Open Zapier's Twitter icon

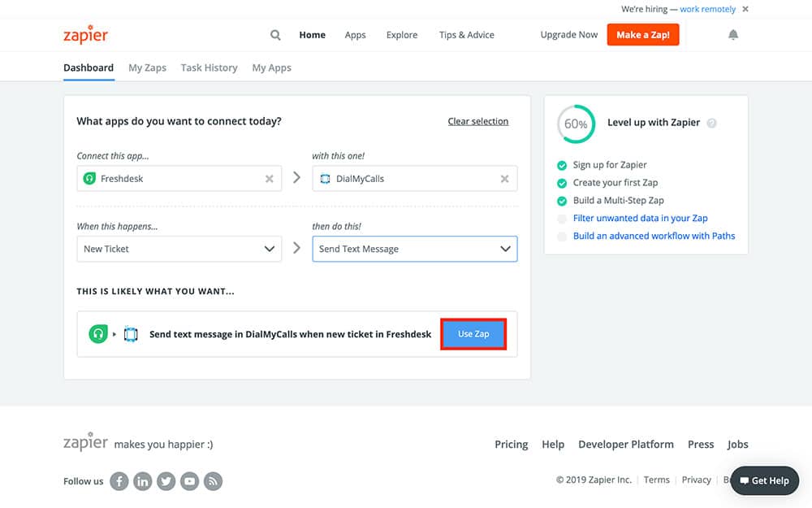pyautogui.click(x=166, y=481)
